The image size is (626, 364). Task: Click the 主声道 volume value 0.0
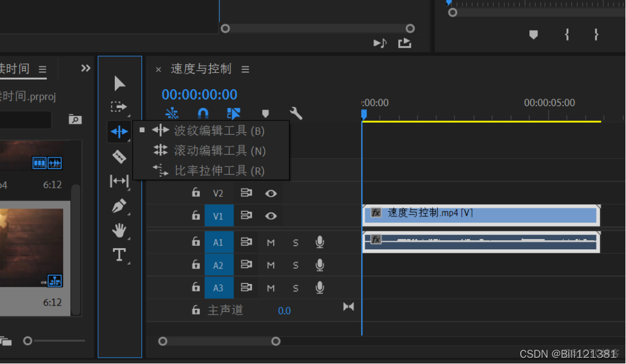284,311
